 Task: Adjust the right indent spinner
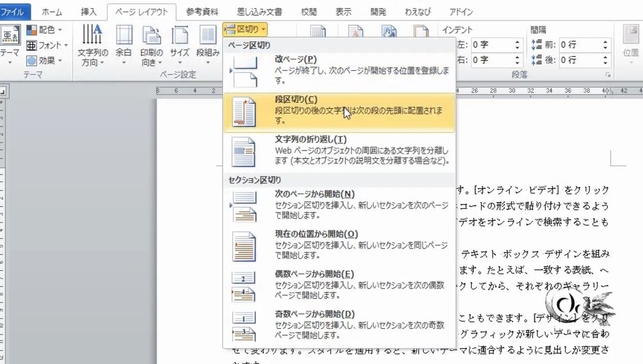coord(517,60)
